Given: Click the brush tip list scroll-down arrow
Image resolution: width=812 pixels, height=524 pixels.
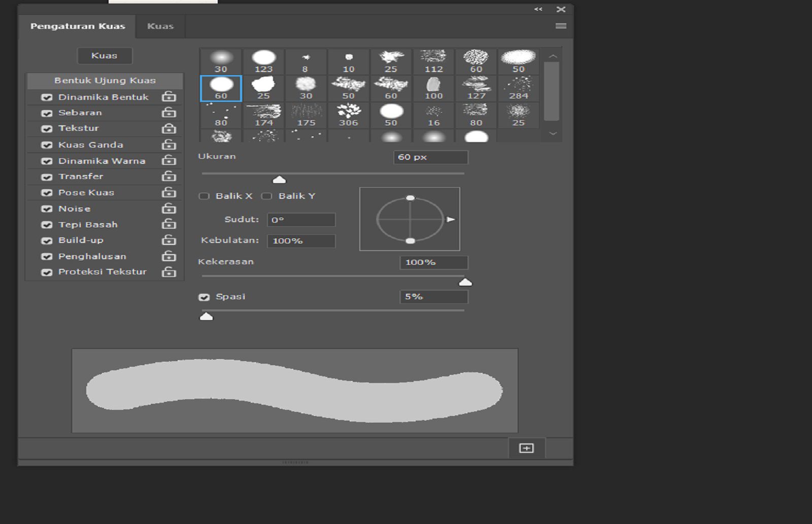Looking at the screenshot, I should 553,134.
